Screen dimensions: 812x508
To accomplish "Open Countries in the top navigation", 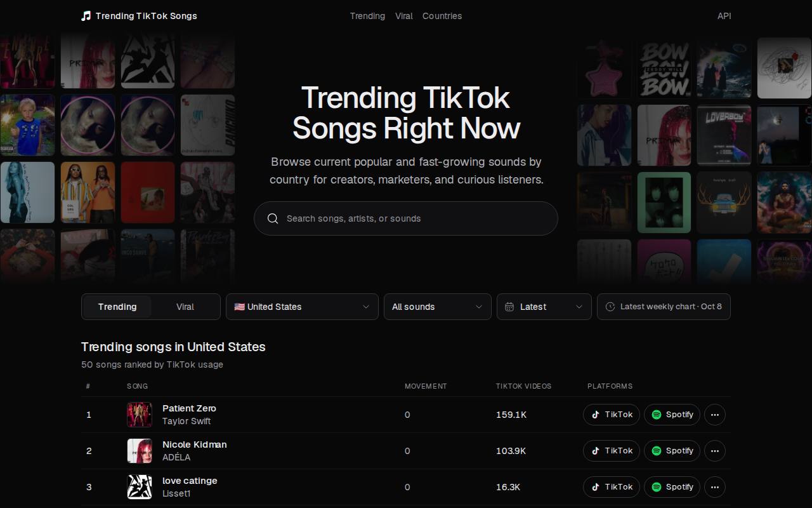I will tap(442, 16).
